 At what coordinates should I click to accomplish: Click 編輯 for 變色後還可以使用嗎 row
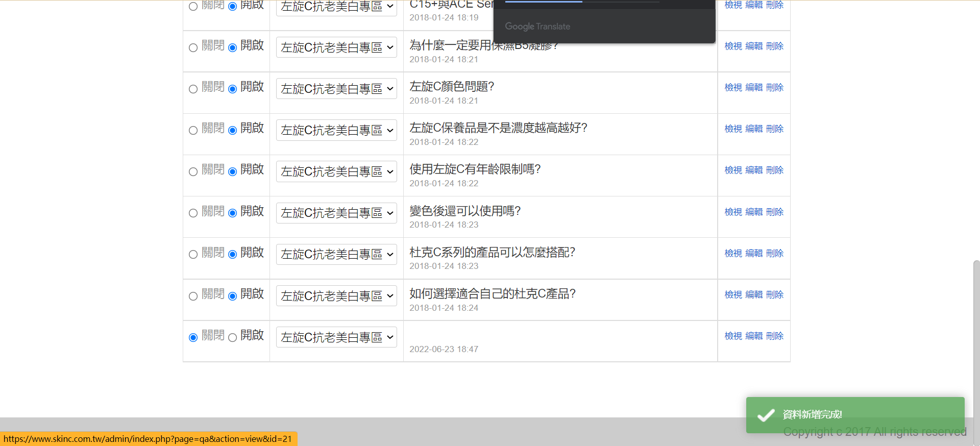click(754, 212)
